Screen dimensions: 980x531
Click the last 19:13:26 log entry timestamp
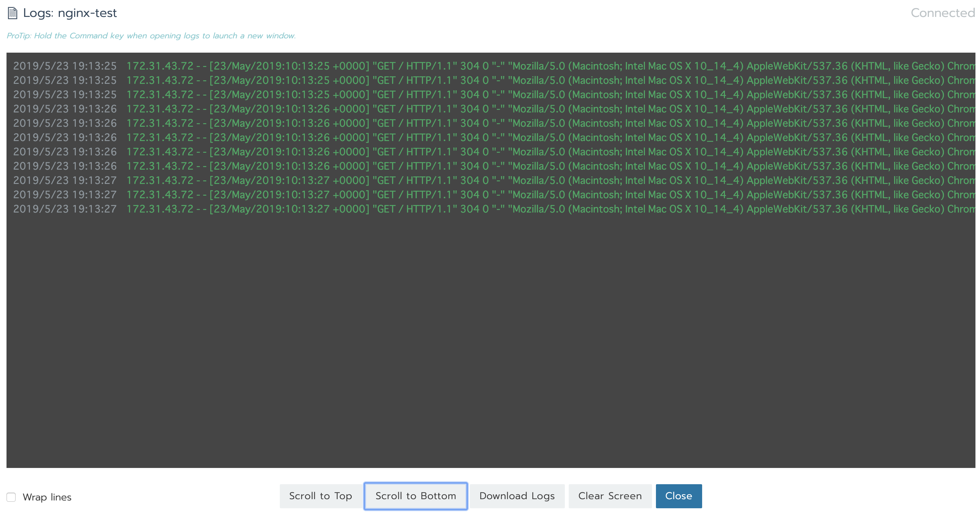[x=65, y=166]
